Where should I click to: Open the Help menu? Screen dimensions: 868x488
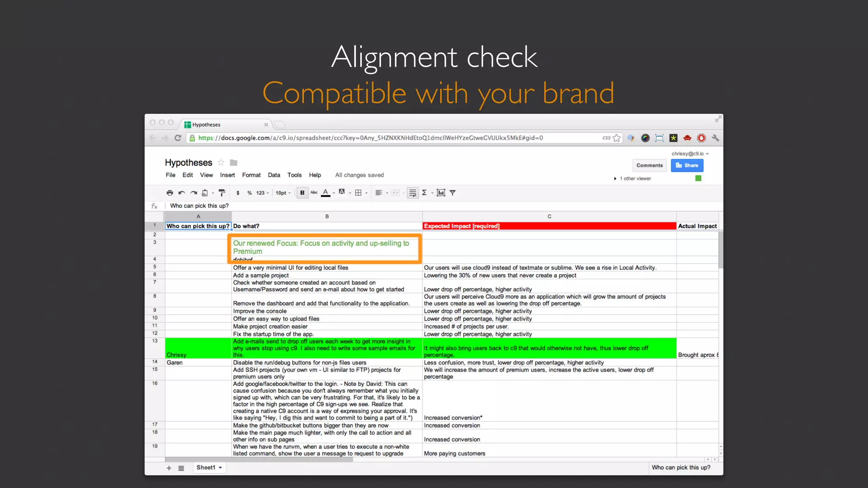[x=315, y=175]
